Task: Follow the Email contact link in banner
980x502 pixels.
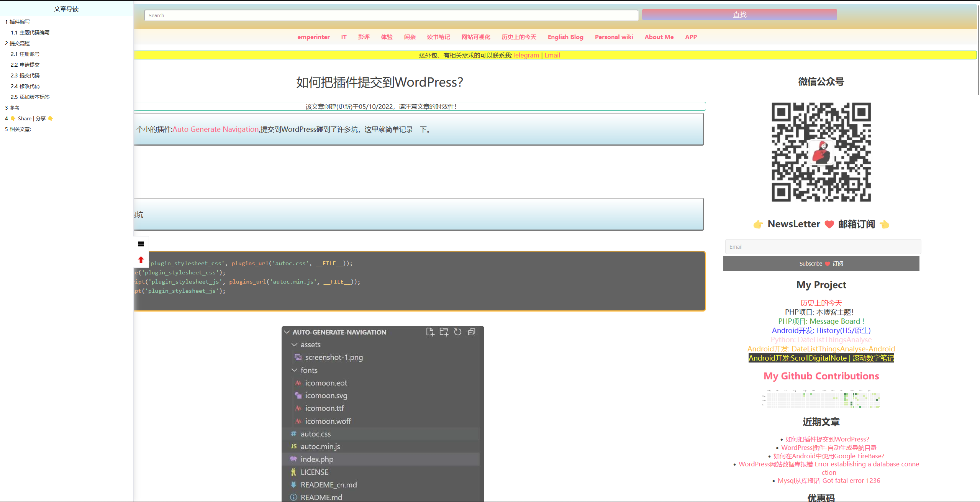Action: click(x=552, y=55)
